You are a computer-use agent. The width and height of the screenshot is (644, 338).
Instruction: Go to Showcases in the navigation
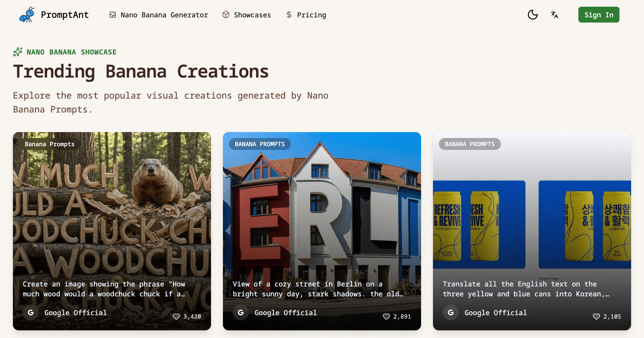coord(252,15)
